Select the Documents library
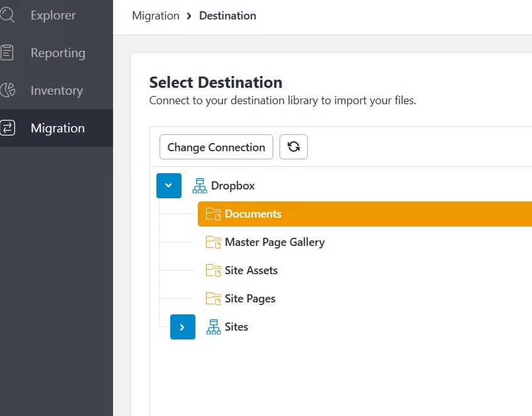532x416 pixels. point(365,214)
